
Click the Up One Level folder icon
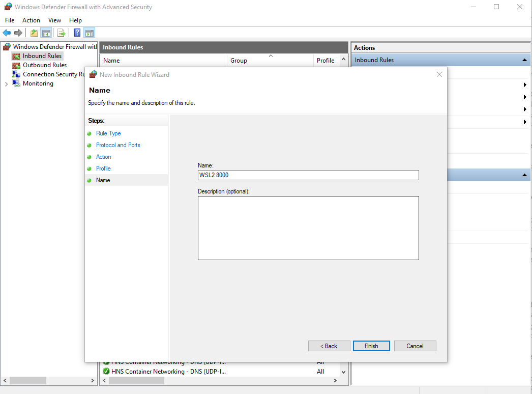click(x=34, y=33)
